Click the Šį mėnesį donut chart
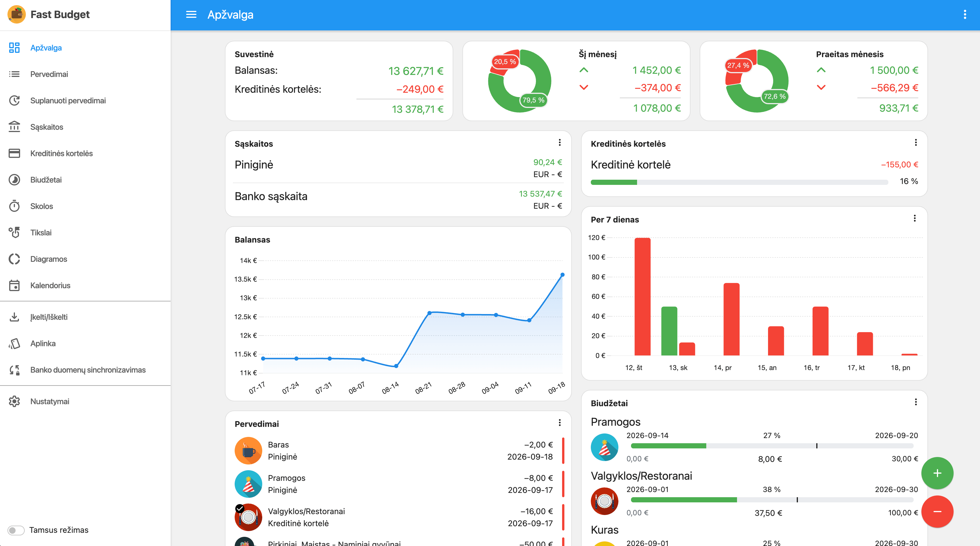 pos(519,81)
